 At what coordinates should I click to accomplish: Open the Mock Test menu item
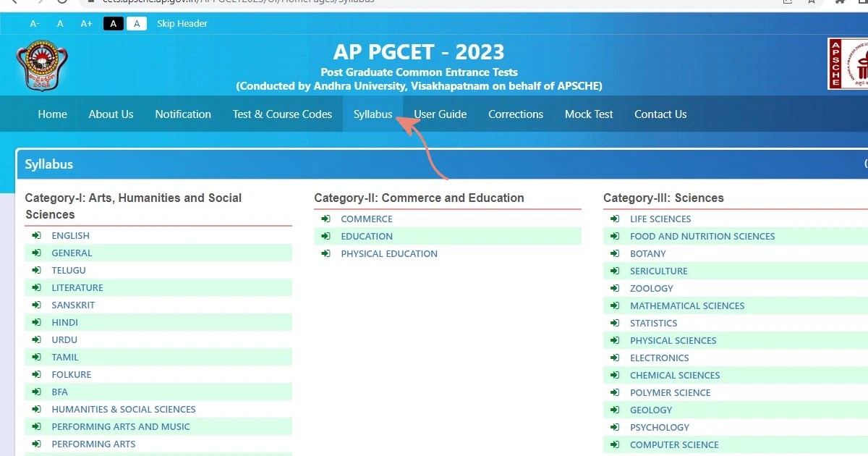(589, 114)
